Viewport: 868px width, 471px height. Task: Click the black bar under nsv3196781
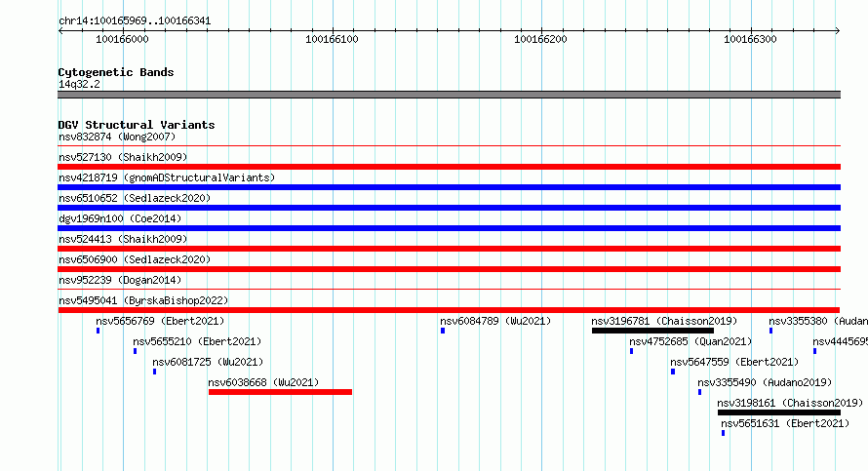[652, 331]
